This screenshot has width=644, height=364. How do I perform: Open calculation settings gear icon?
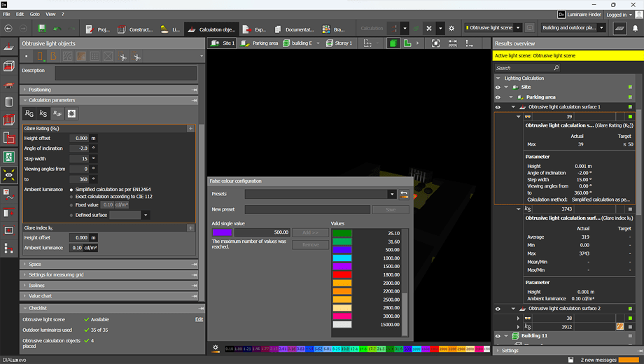451,29
